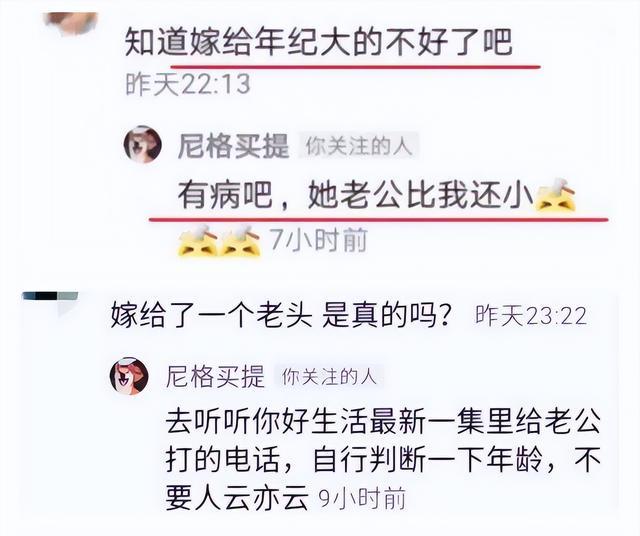Viewport: 640px width, 536px height.
Task: Open the blurred avatar of second commenter
Action: click(x=51, y=302)
